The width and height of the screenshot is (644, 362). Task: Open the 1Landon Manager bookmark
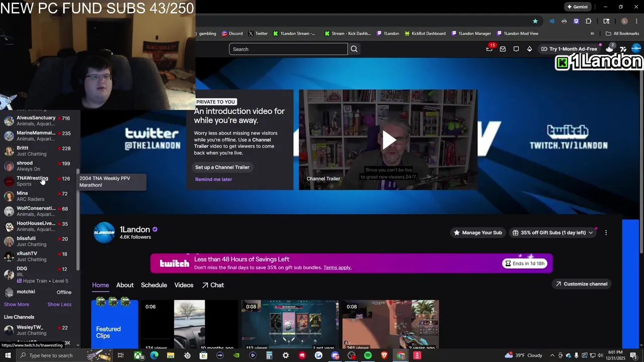point(471,34)
